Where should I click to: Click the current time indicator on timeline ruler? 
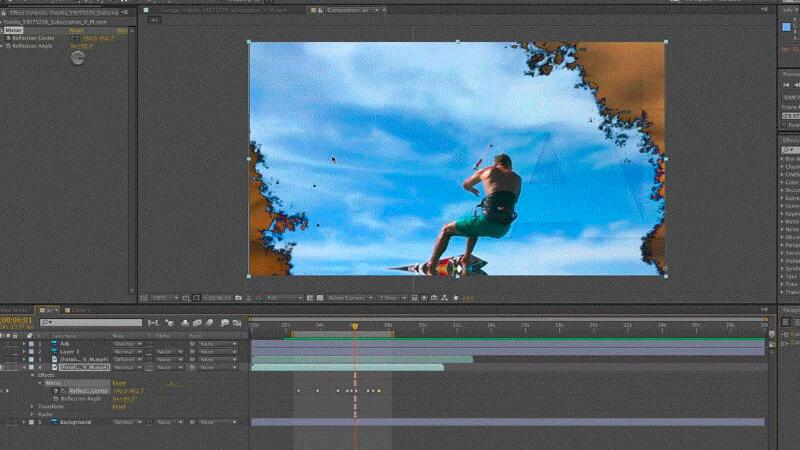click(354, 325)
